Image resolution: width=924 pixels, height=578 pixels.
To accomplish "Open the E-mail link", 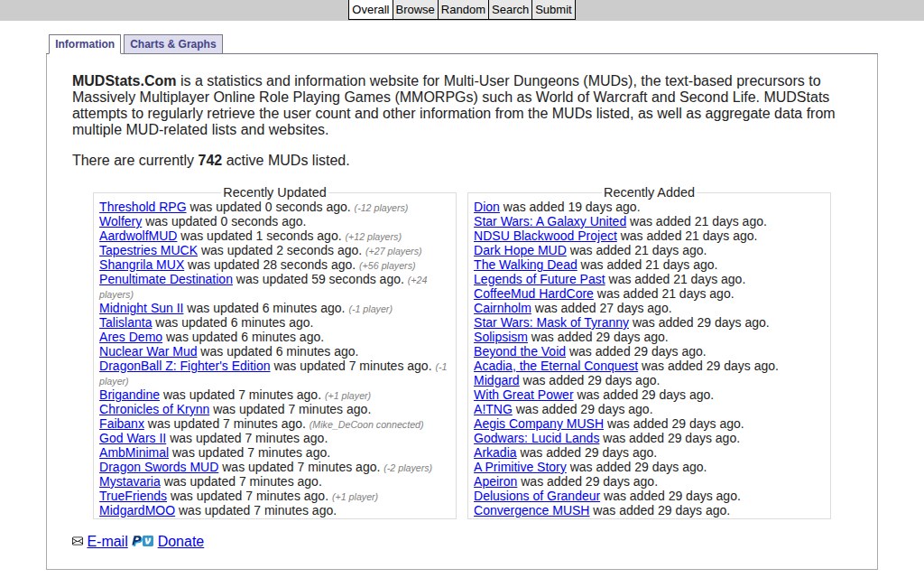I will (x=107, y=542).
